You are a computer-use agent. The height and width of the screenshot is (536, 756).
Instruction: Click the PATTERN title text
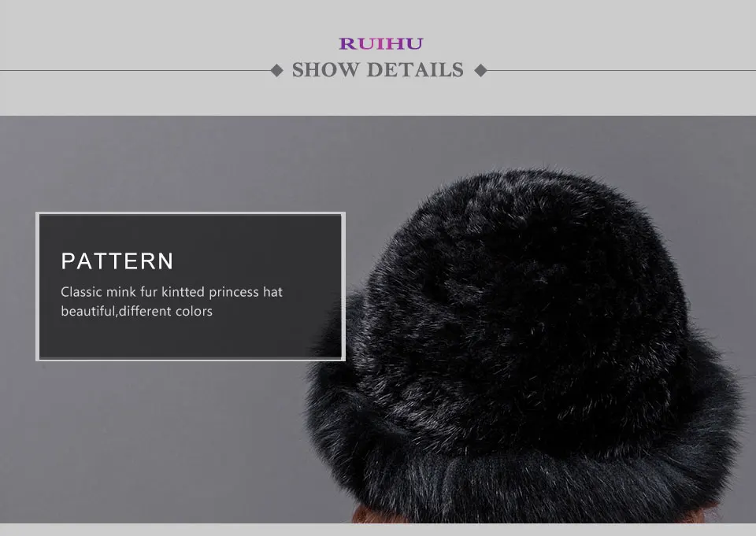click(117, 261)
